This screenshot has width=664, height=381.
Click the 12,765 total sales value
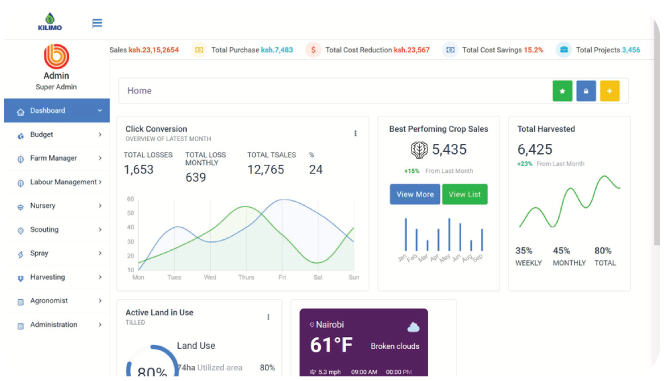pyautogui.click(x=266, y=170)
